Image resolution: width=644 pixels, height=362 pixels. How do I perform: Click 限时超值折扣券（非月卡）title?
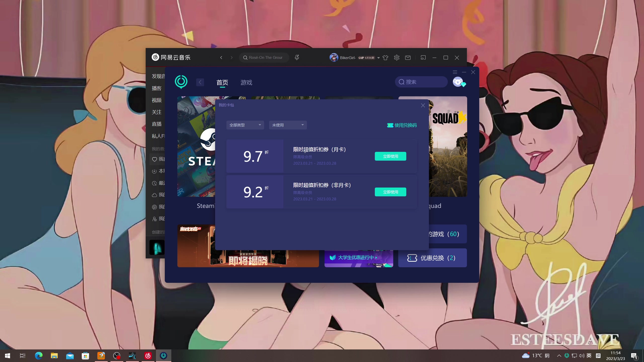pos(322,185)
